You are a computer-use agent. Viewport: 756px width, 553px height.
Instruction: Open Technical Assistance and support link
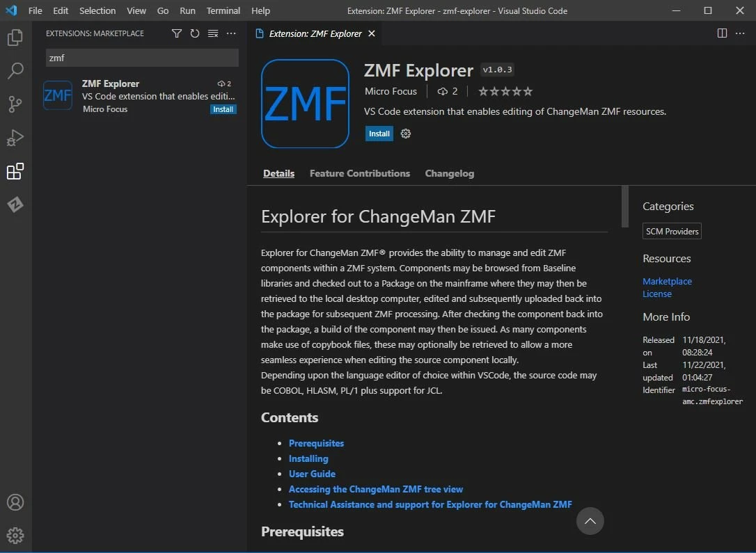point(430,504)
